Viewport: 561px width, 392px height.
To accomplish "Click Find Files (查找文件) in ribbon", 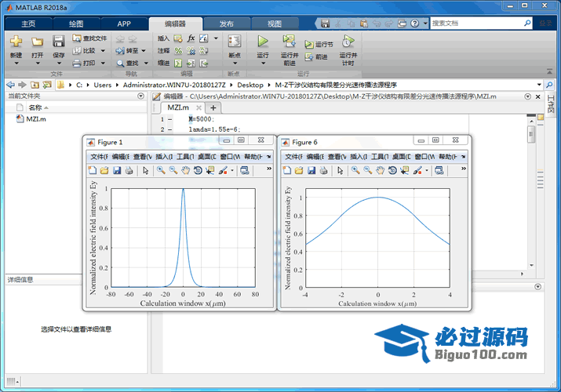I will tap(89, 38).
